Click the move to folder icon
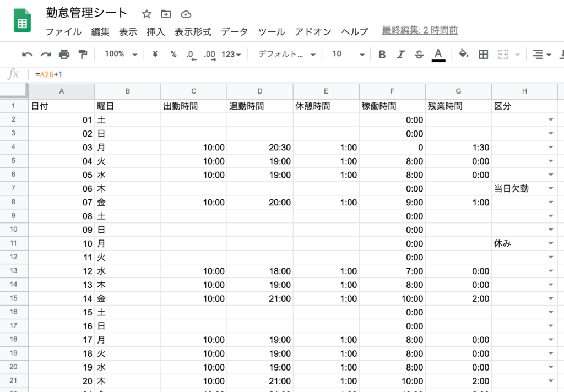The height and width of the screenshot is (392, 564). (166, 14)
